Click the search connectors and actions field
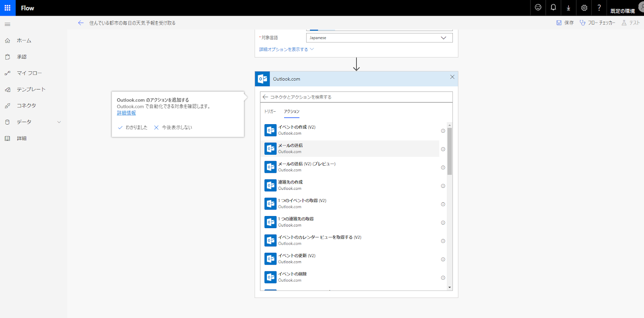 click(357, 97)
